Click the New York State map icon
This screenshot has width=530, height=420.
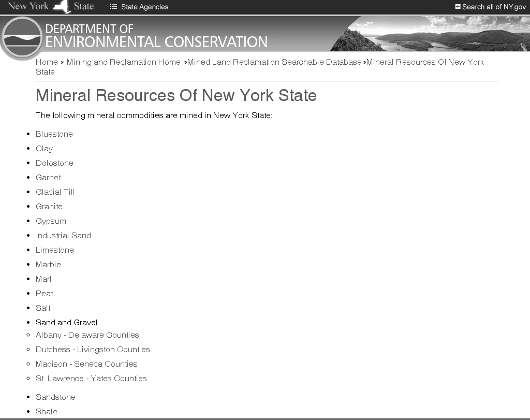[62, 7]
